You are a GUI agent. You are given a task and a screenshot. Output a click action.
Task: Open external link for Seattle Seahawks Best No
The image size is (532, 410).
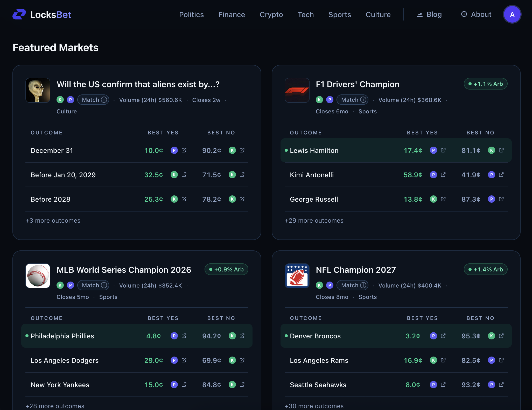click(501, 385)
